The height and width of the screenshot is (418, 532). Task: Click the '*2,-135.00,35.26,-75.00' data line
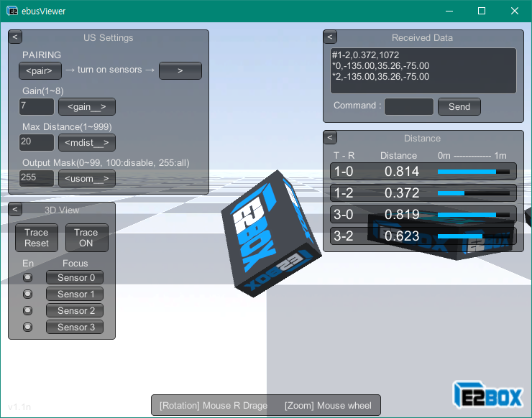point(381,77)
